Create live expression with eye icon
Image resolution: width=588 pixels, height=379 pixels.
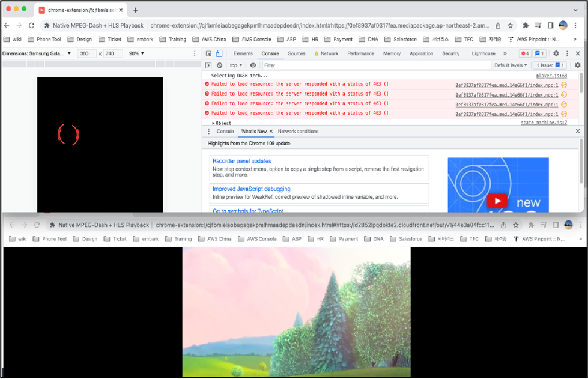253,65
